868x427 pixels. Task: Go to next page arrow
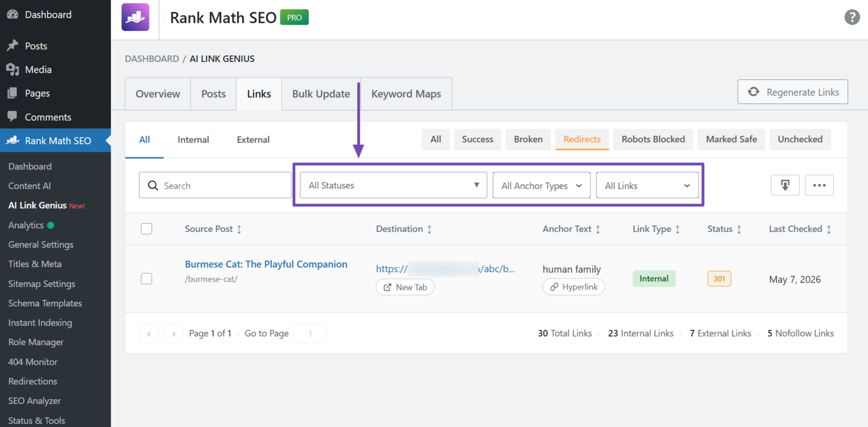(174, 333)
